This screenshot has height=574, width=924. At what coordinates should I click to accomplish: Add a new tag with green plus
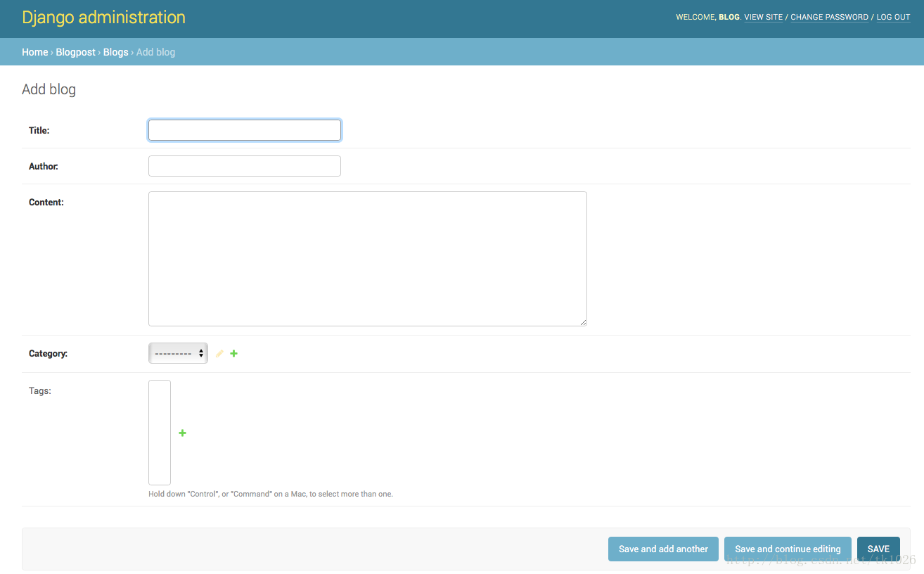point(183,433)
